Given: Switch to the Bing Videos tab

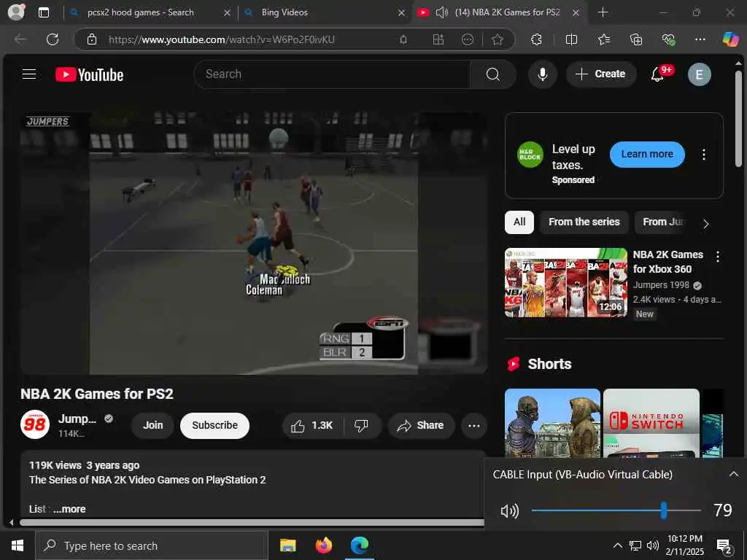Looking at the screenshot, I should coord(324,12).
